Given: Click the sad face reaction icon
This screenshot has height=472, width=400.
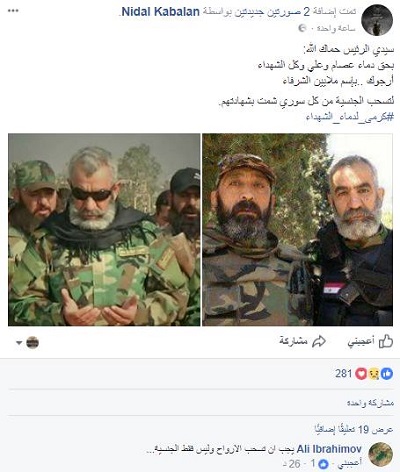Looking at the screenshot, I should [374, 374].
